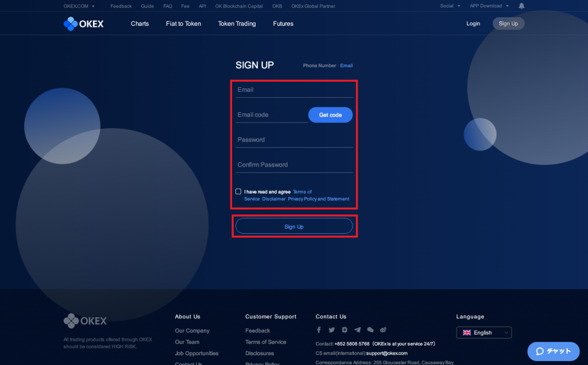Open the Futures menu item
Viewport: 588px width, 365px height.
coord(283,24)
